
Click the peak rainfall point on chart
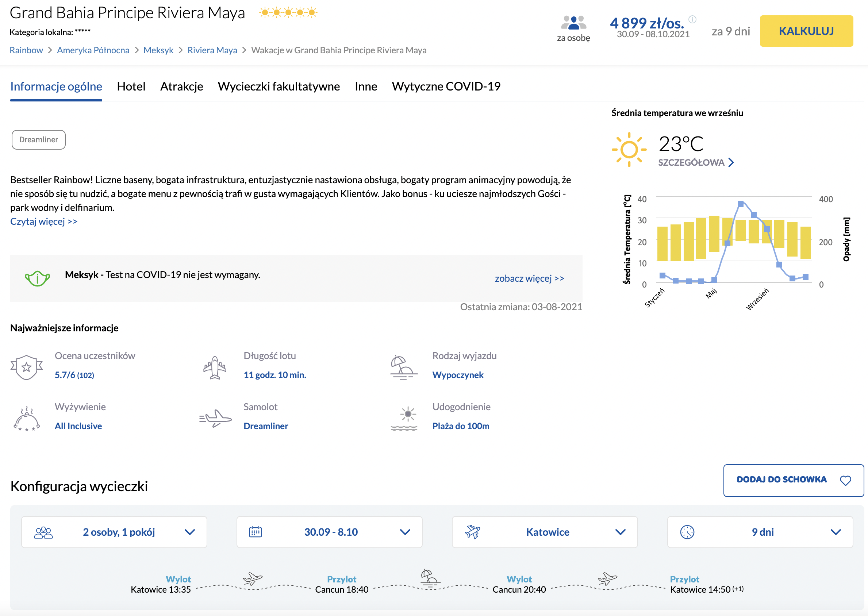click(741, 204)
